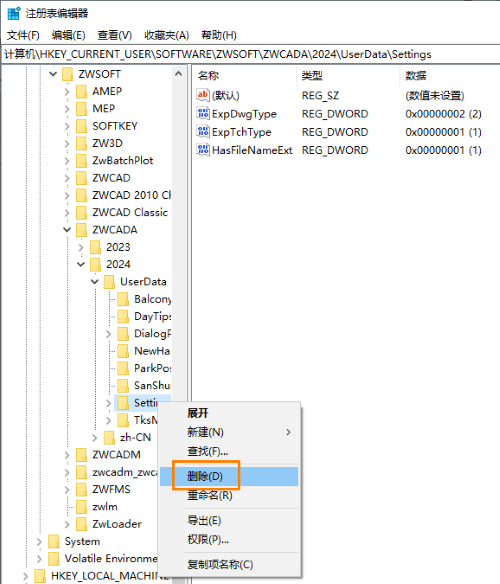Click the ParkPos folder icon

pos(123,368)
